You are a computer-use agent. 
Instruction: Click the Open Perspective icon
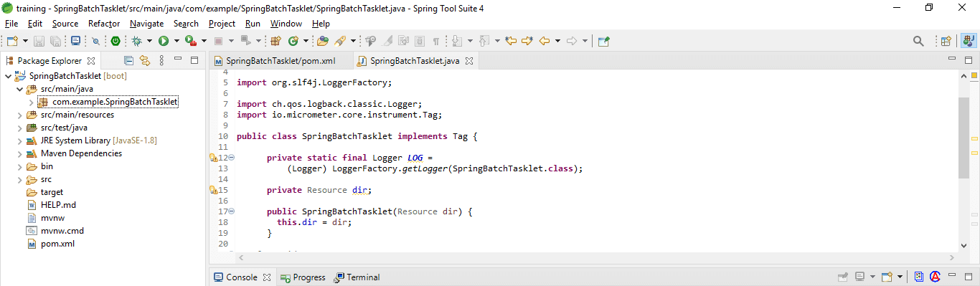[x=946, y=41]
